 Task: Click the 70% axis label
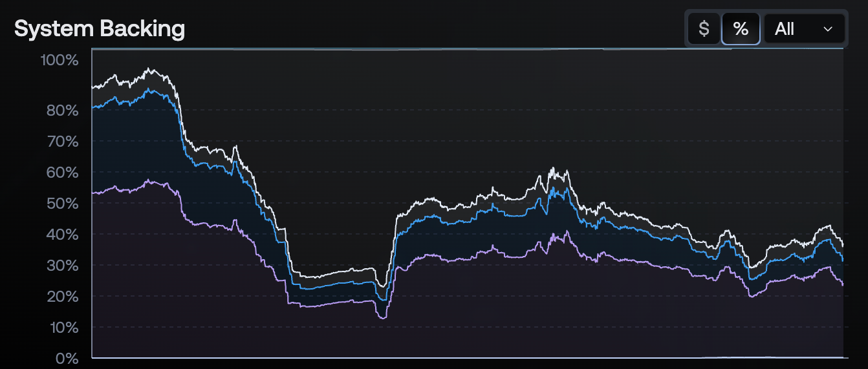click(x=63, y=142)
